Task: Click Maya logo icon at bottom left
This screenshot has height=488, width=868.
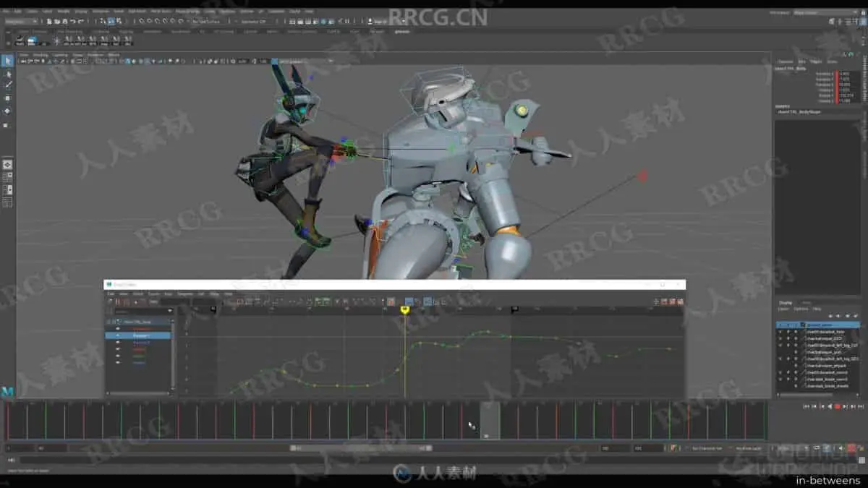Action: pos(8,391)
